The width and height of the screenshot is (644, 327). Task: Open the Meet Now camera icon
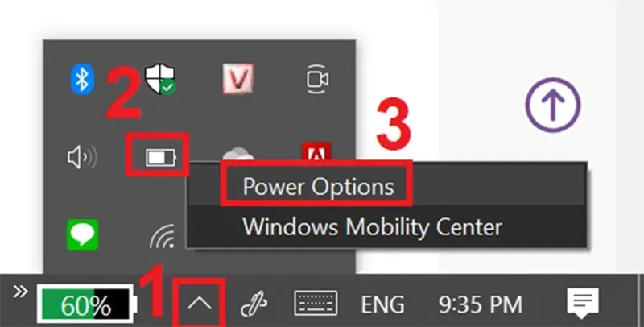click(317, 79)
